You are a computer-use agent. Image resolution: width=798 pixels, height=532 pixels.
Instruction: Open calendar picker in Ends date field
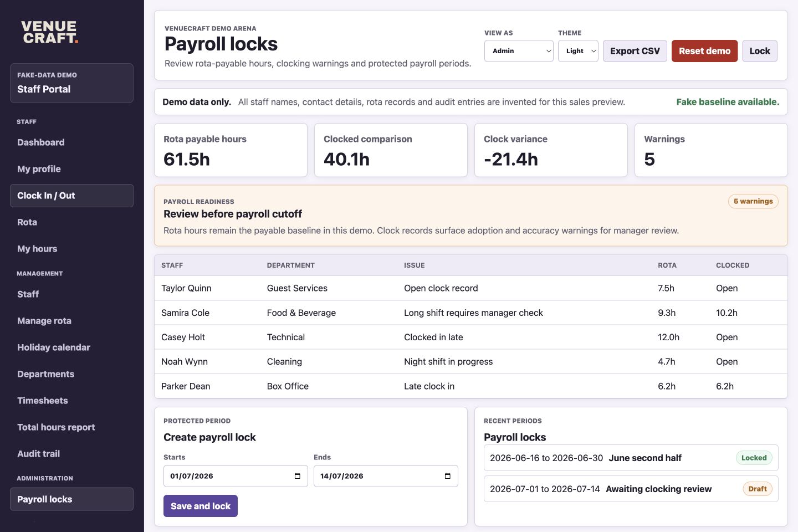[448, 476]
